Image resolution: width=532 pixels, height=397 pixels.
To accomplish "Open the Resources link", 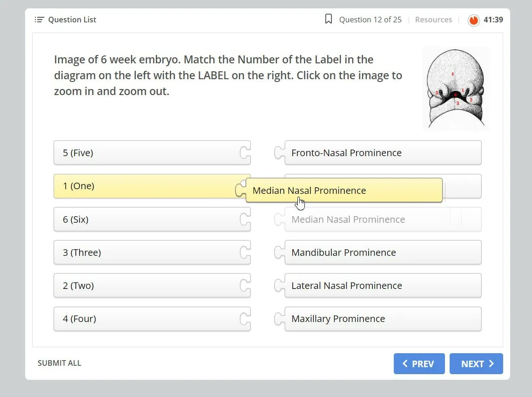I will 433,20.
